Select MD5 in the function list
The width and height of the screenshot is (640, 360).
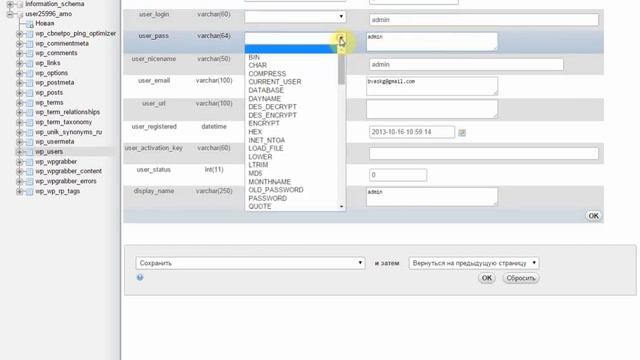[x=255, y=173]
